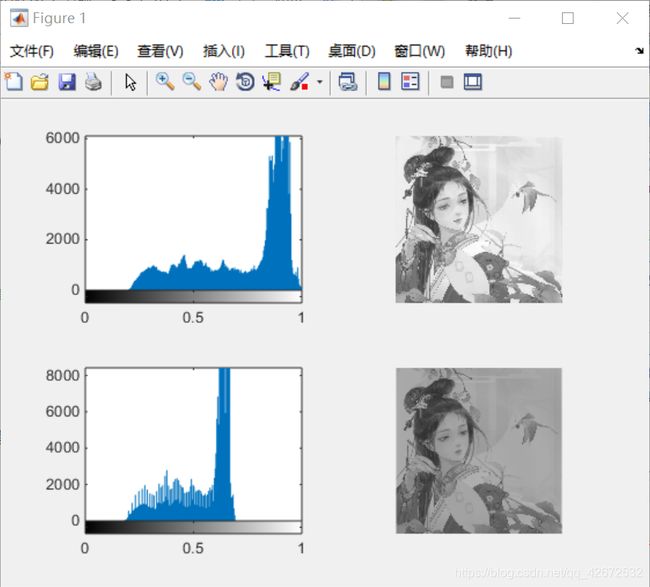Image resolution: width=650 pixels, height=587 pixels.
Task: Select the Data Cursor tool
Action: [x=272, y=82]
